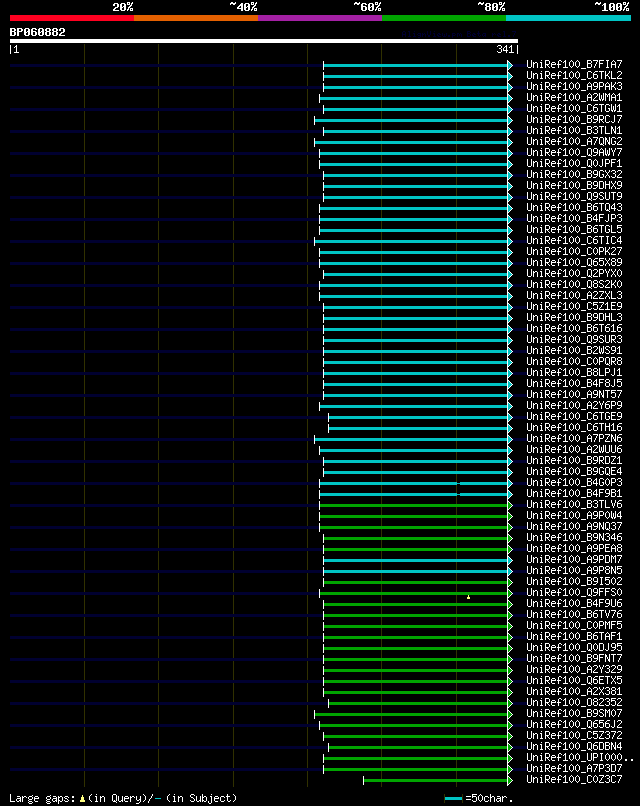Open hit UniRef100_A9PAK3
Screen dimensions: 640x806
tap(574, 86)
